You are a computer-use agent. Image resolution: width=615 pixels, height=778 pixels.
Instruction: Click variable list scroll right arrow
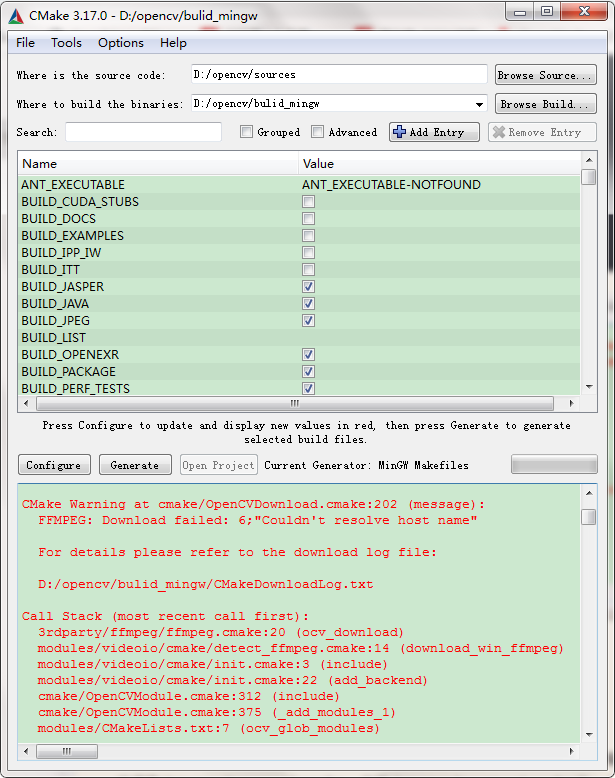click(571, 403)
